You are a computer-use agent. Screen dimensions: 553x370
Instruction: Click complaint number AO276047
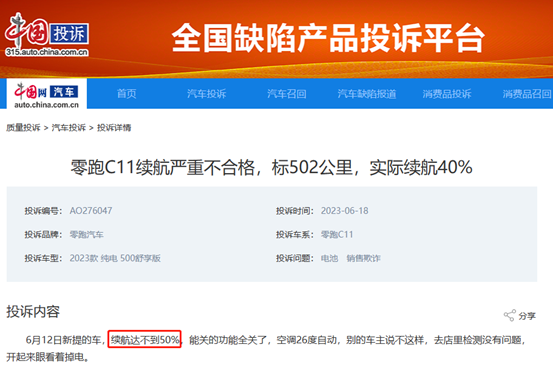pyautogui.click(x=91, y=211)
